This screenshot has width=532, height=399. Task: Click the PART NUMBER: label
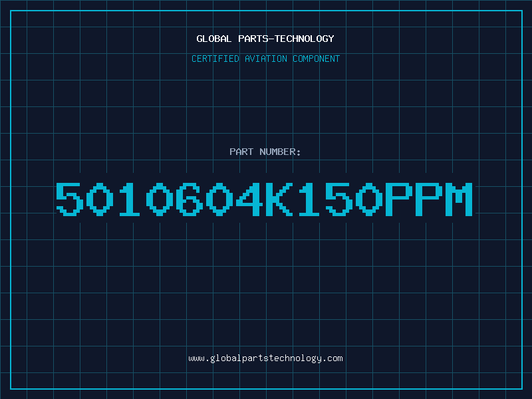(x=265, y=152)
